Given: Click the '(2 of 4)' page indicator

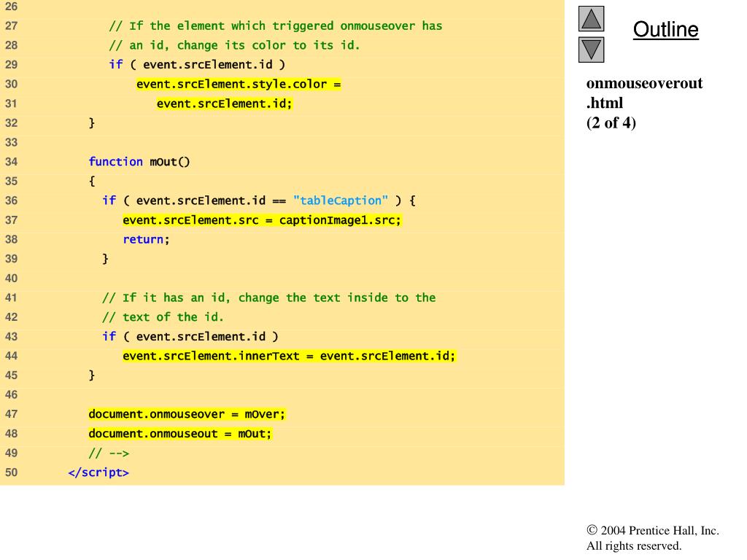Looking at the screenshot, I should click(x=611, y=122).
